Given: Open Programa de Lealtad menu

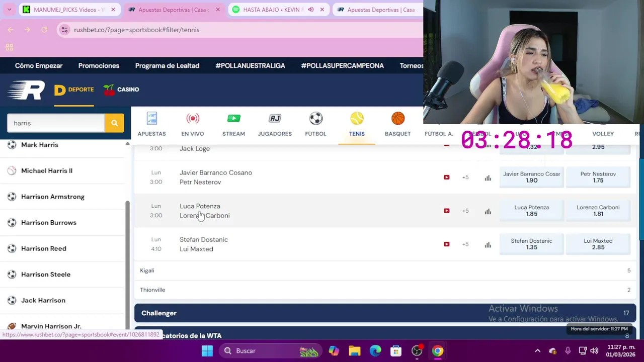Looking at the screenshot, I should (x=167, y=66).
